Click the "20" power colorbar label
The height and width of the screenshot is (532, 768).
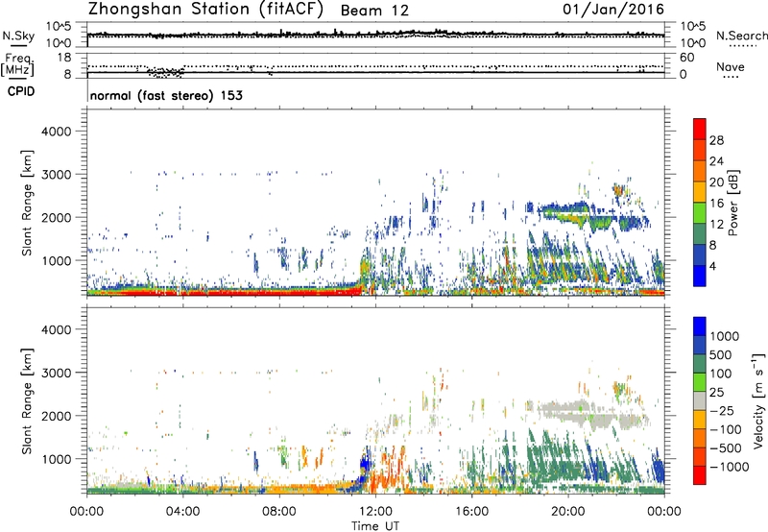click(716, 182)
